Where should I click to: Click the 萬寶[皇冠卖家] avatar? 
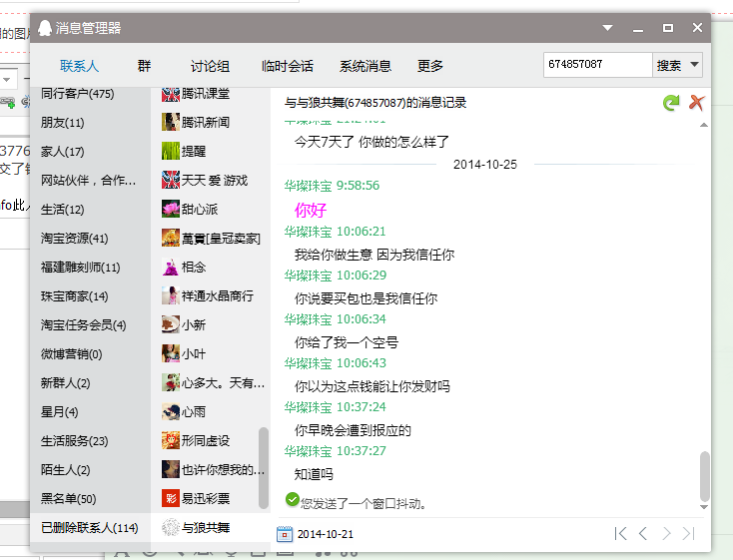tap(171, 238)
